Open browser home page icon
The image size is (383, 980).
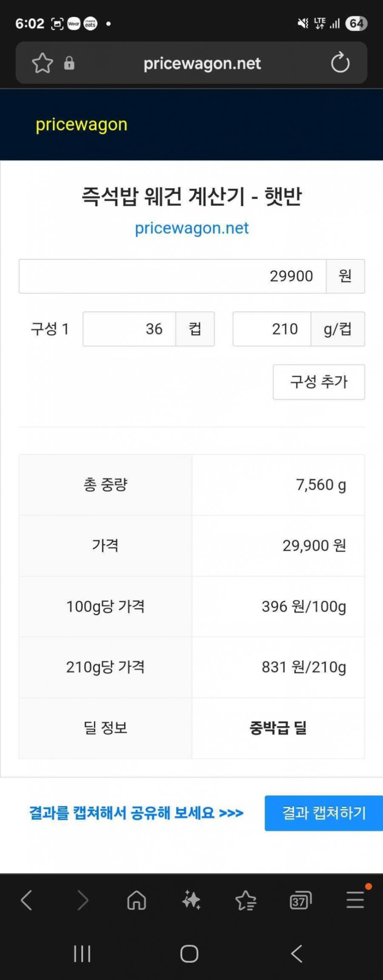coord(136,900)
